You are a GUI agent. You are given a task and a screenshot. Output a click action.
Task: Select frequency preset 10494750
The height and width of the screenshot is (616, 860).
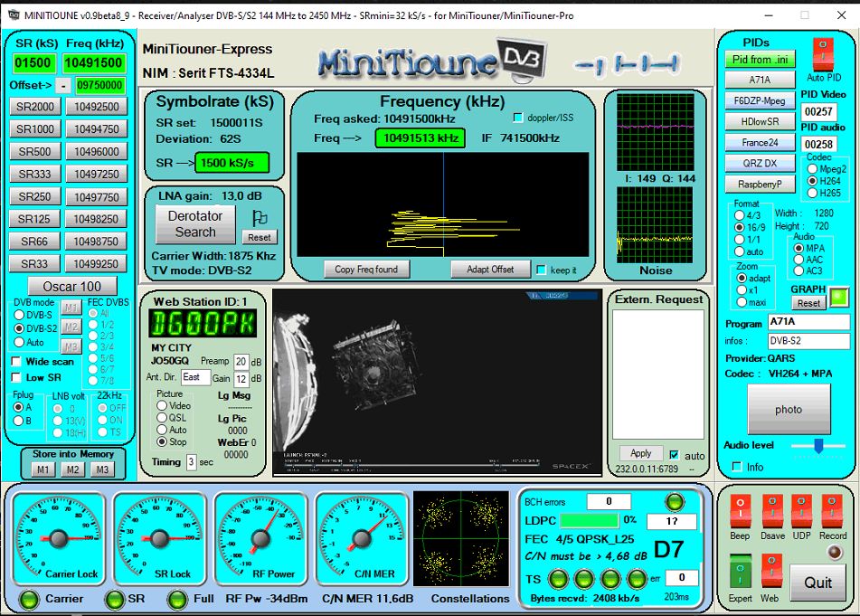(x=97, y=129)
